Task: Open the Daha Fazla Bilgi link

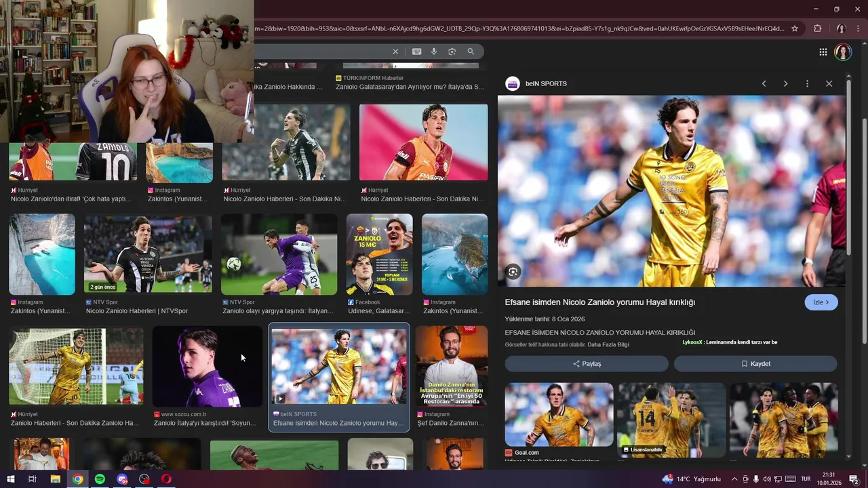Action: (x=608, y=345)
